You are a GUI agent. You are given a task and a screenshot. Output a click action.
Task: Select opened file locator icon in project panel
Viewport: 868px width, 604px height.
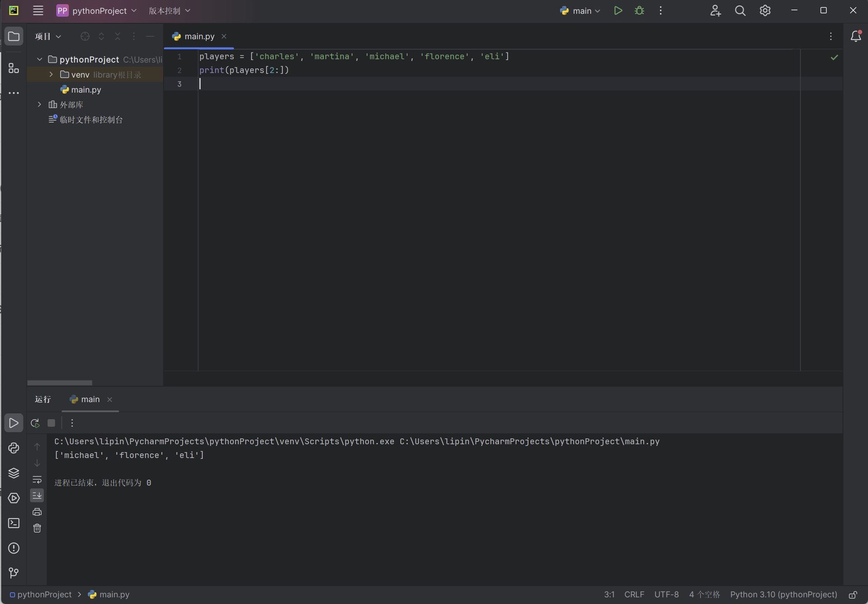click(85, 37)
